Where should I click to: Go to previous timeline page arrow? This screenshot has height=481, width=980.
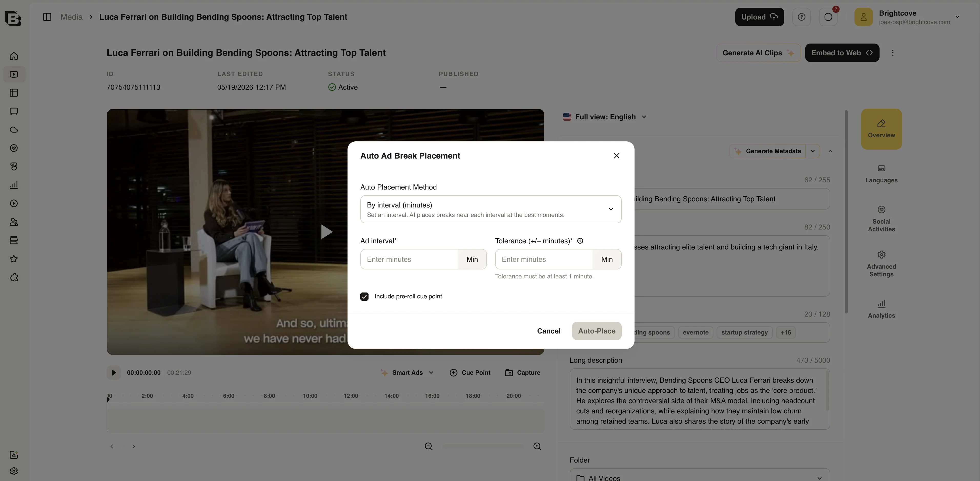click(112, 446)
